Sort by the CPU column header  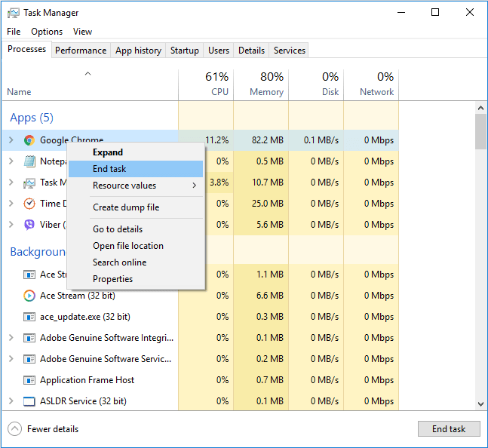[206, 84]
